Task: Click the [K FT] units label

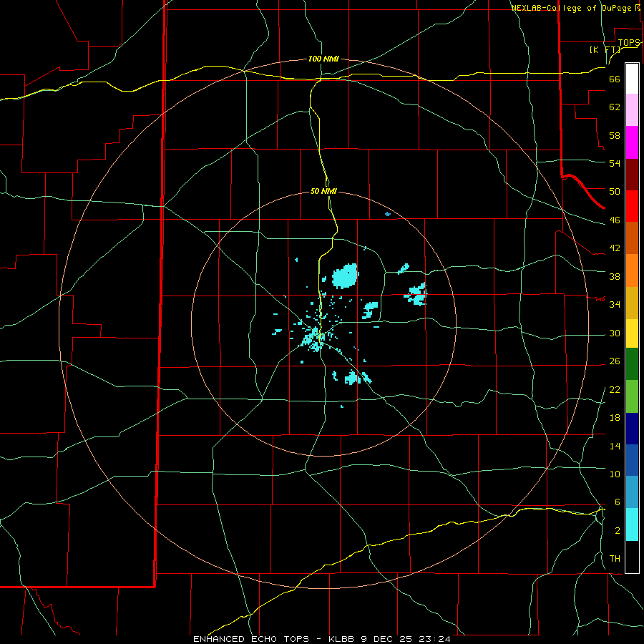Action: pos(605,49)
